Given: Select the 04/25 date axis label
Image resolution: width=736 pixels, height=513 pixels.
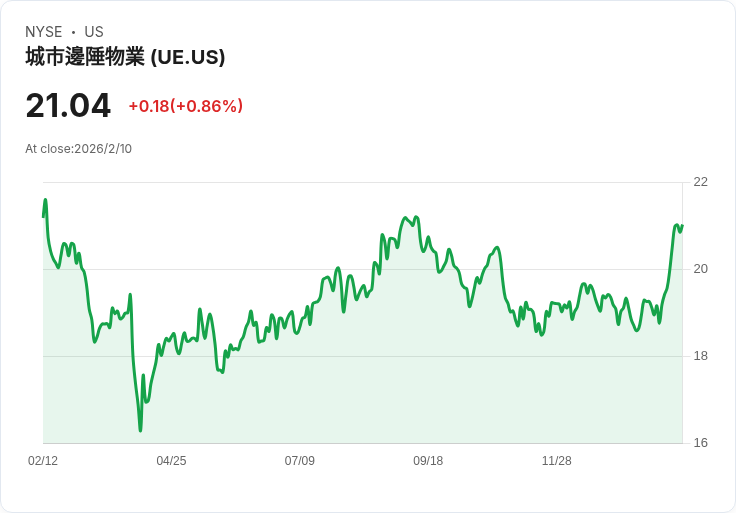Looking at the screenshot, I should [x=171, y=461].
